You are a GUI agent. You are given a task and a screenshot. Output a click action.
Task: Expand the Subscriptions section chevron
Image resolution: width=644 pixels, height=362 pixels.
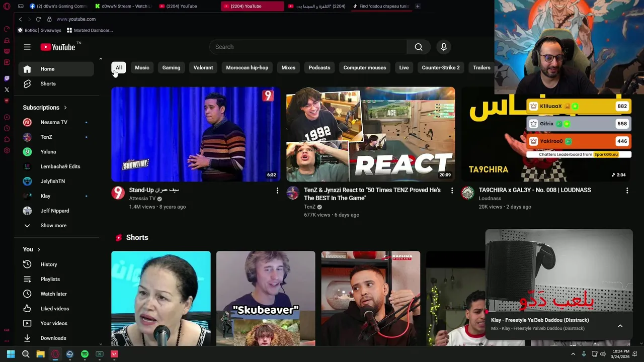pos(65,108)
